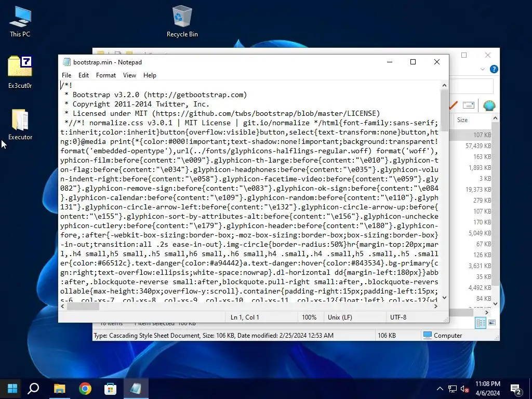532x399 pixels.
Task: Click the orange checkmark icon in Explorer toolbar
Action: click(x=453, y=105)
